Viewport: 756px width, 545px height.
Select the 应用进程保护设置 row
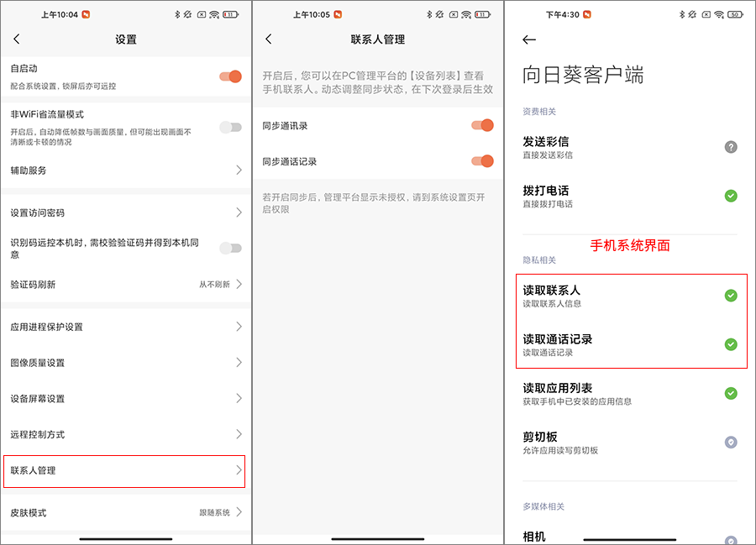pos(126,327)
